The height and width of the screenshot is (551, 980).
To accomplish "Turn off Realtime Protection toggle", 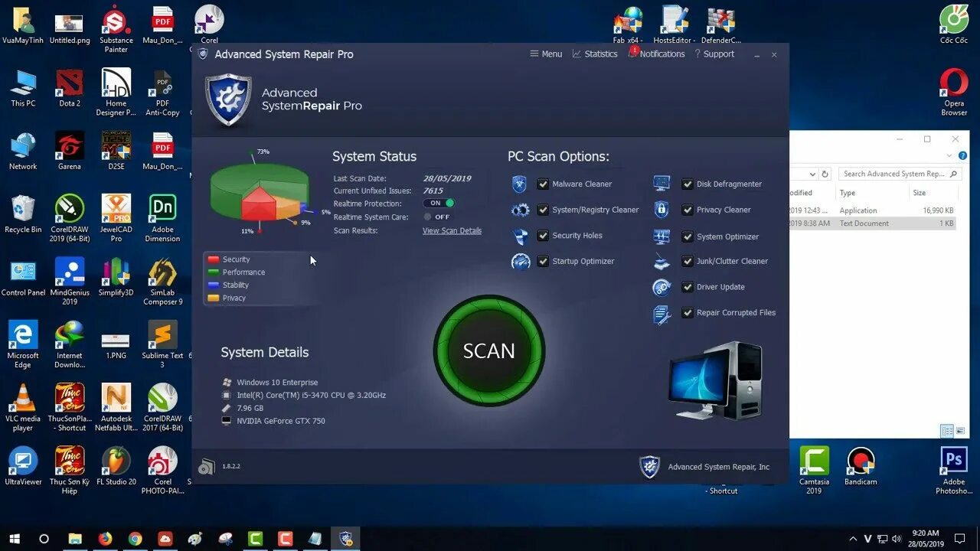I will coord(439,204).
